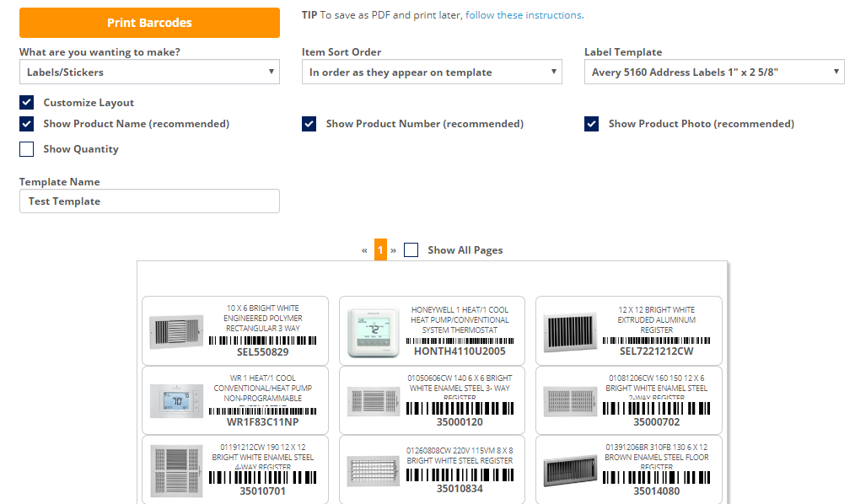Screen dimensions: 855x504
Task: Click the SEL550829 register product photo
Action: coord(176,330)
